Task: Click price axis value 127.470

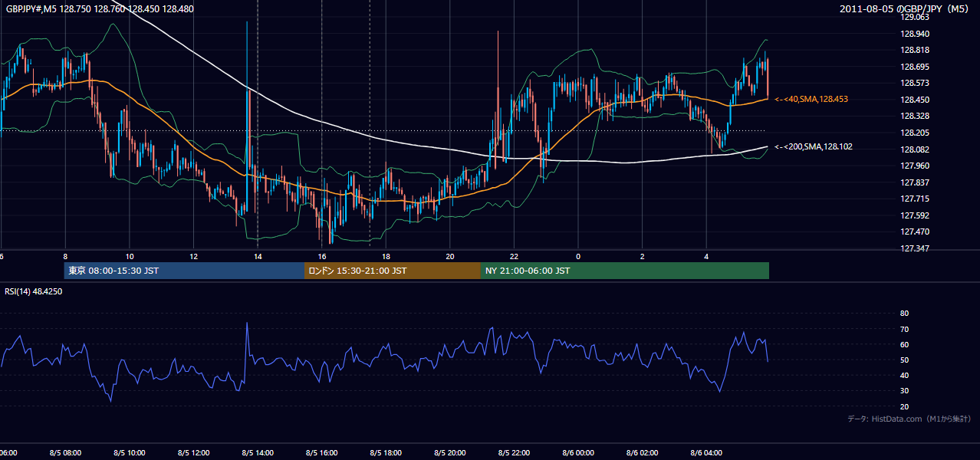Action: point(915,232)
